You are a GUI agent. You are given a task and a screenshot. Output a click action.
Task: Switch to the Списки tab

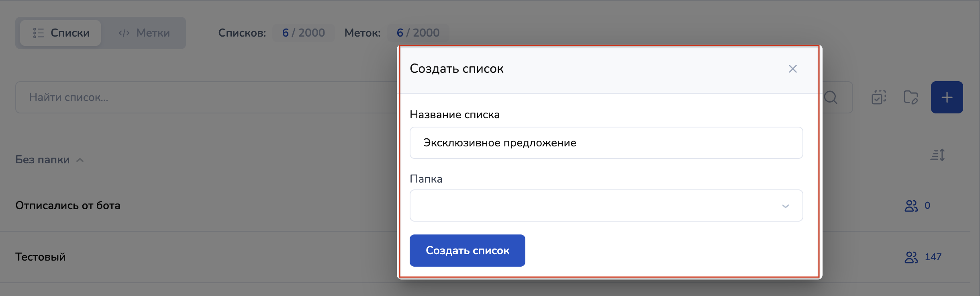[x=61, y=33]
